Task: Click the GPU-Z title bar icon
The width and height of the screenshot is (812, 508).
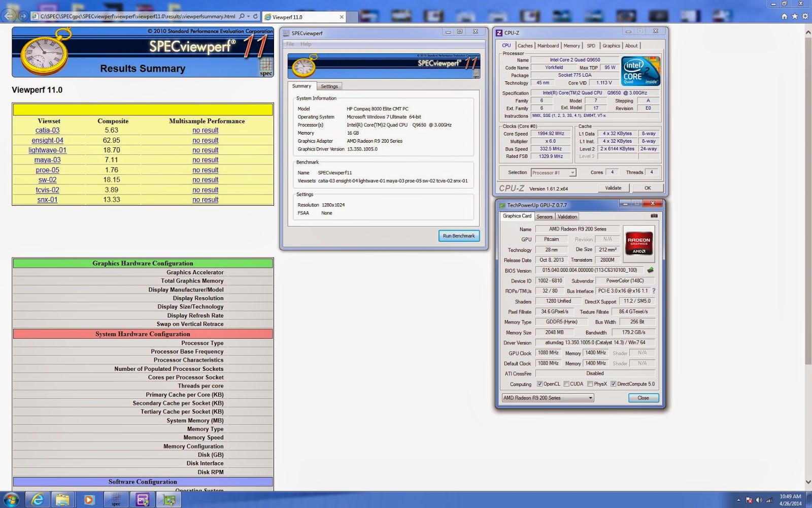Action: click(502, 205)
